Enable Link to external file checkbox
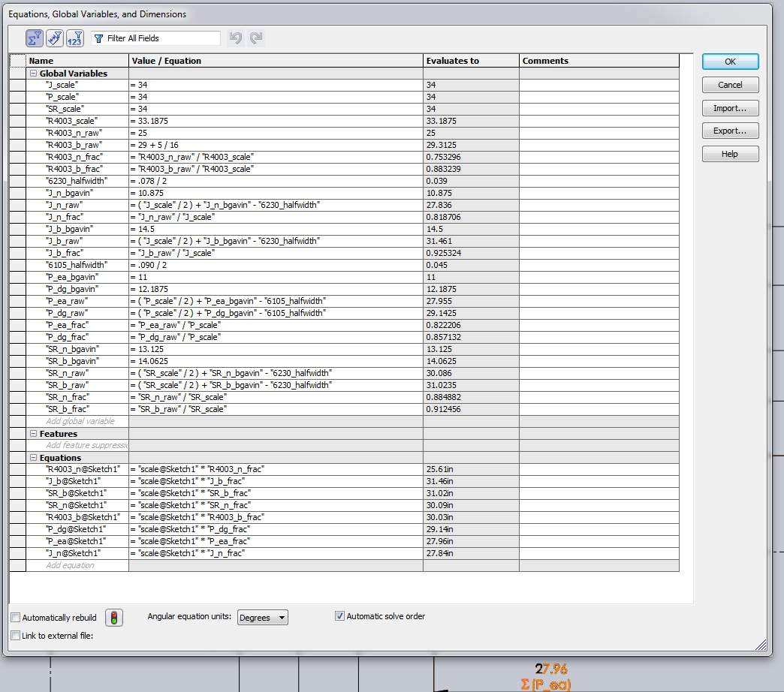This screenshot has height=692, width=784. pos(16,636)
